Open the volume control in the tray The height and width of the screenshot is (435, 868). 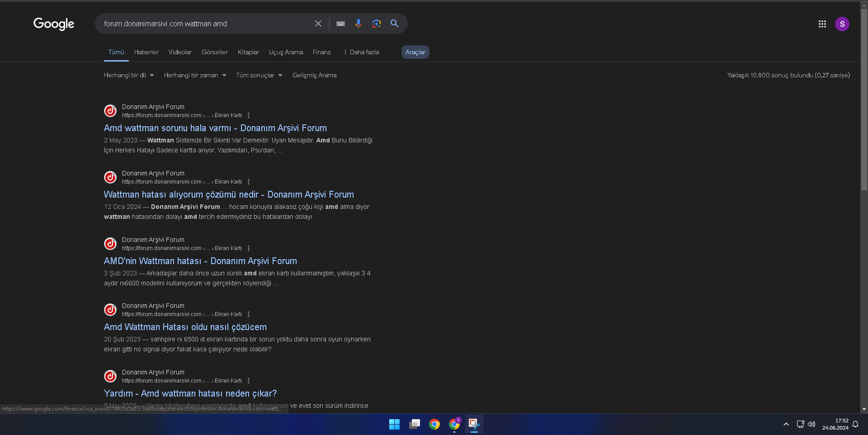(811, 424)
